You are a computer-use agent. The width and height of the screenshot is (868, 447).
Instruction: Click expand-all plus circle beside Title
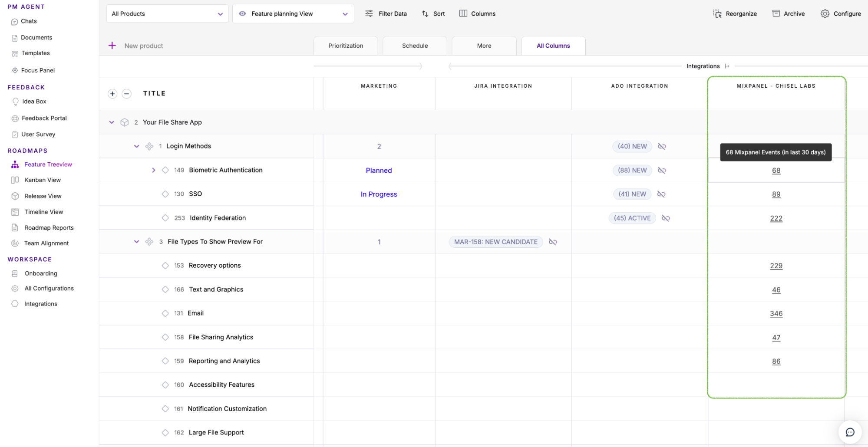[112, 94]
